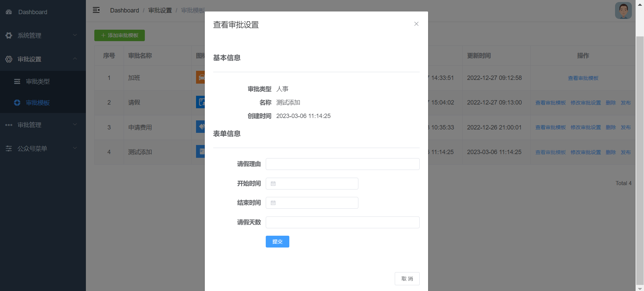Click 查看审批模板 in 测试添加 row
The height and width of the screenshot is (291, 644).
[x=551, y=152]
